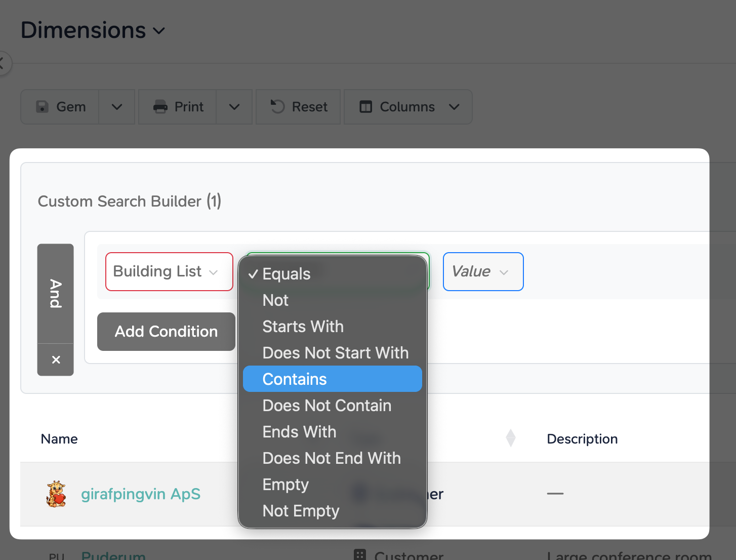Open the Print options dropdown arrow

[234, 107]
